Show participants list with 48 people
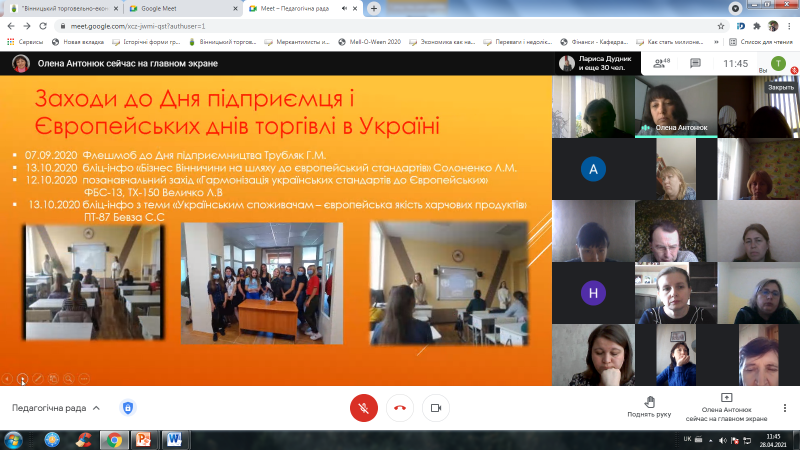800x450 pixels. [x=662, y=63]
